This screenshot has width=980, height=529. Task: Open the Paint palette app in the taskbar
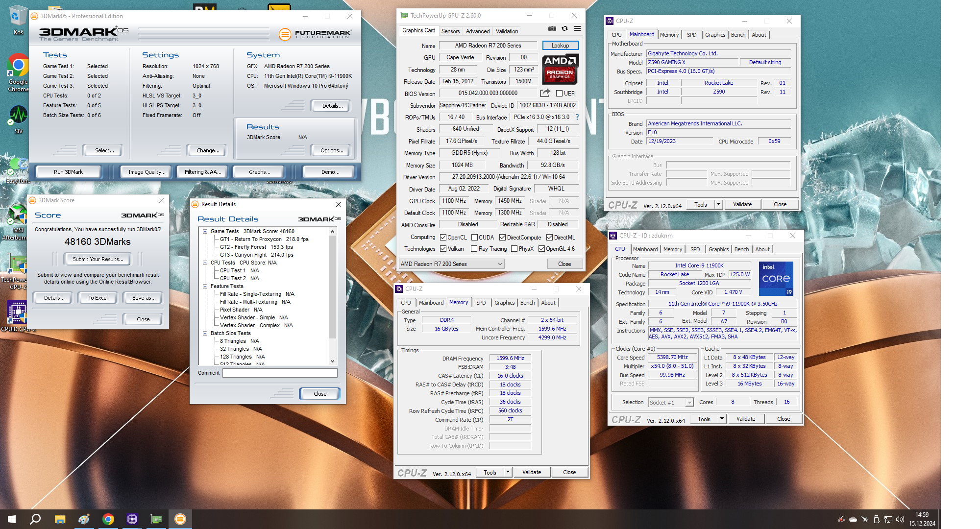pyautogui.click(x=84, y=519)
